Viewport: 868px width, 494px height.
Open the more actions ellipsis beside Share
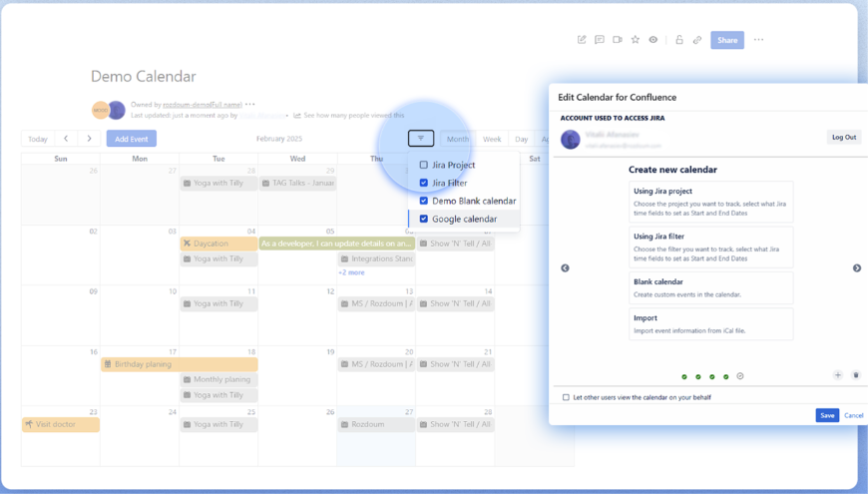tap(758, 40)
